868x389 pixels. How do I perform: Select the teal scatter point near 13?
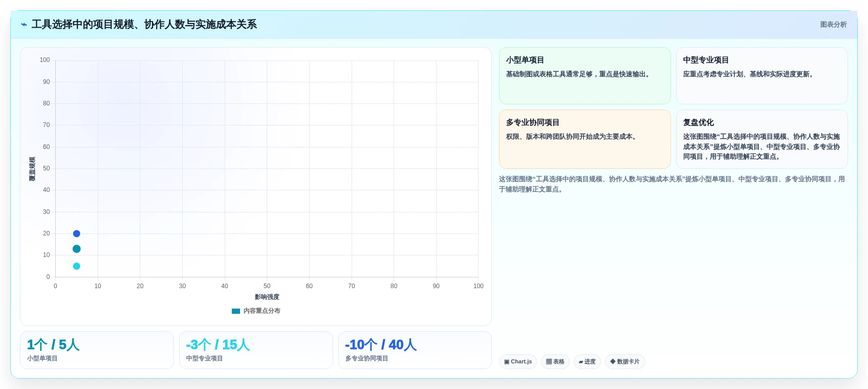pos(77,249)
